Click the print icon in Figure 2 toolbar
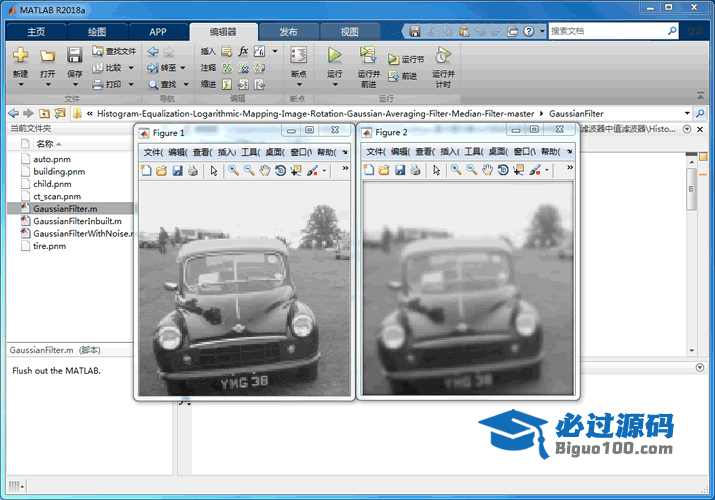Screen dimensions: 715x500 (x=415, y=171)
